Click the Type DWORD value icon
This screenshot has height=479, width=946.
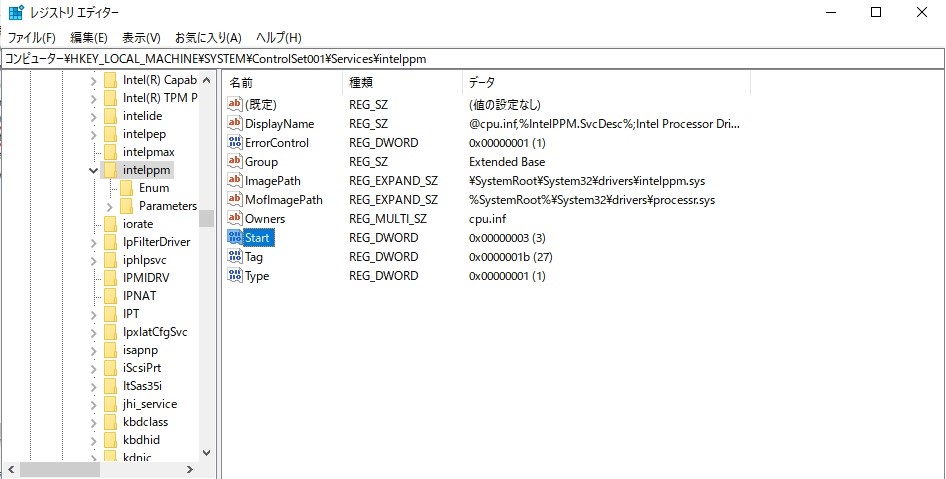click(234, 276)
